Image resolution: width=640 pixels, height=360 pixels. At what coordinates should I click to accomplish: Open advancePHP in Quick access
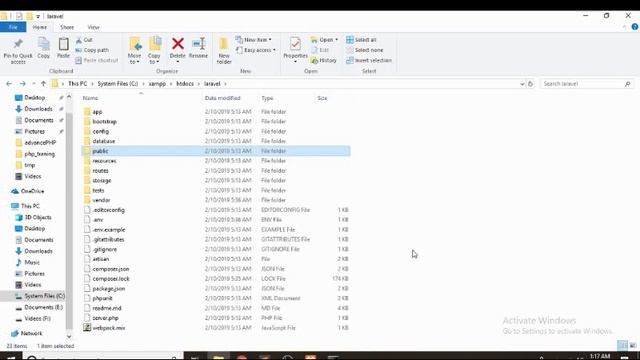tap(36, 143)
